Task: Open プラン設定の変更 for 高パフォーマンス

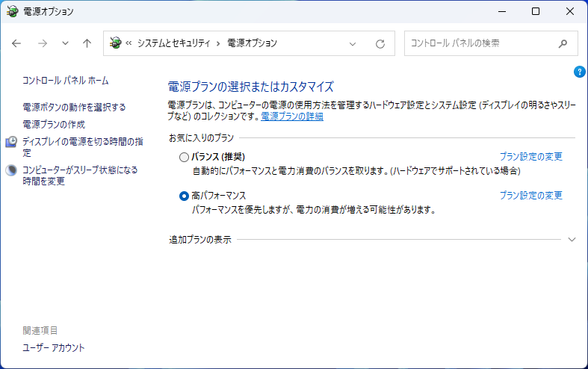Action: [x=531, y=196]
